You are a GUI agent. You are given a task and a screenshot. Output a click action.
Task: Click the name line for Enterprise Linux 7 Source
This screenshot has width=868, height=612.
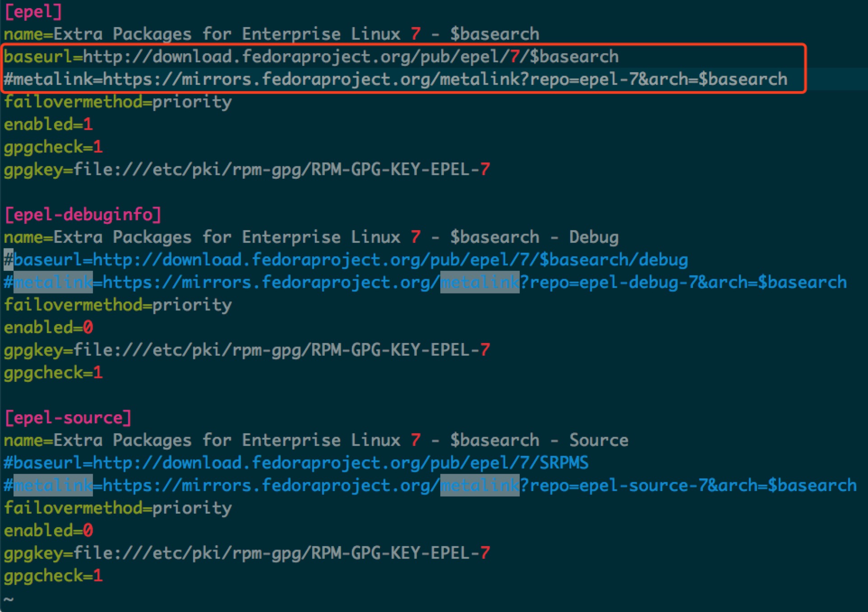[316, 440]
